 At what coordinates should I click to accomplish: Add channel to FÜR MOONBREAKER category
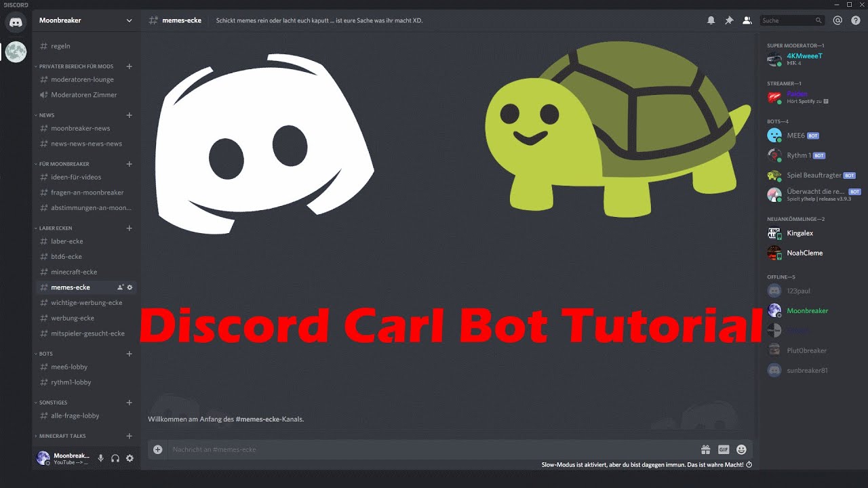click(x=129, y=164)
